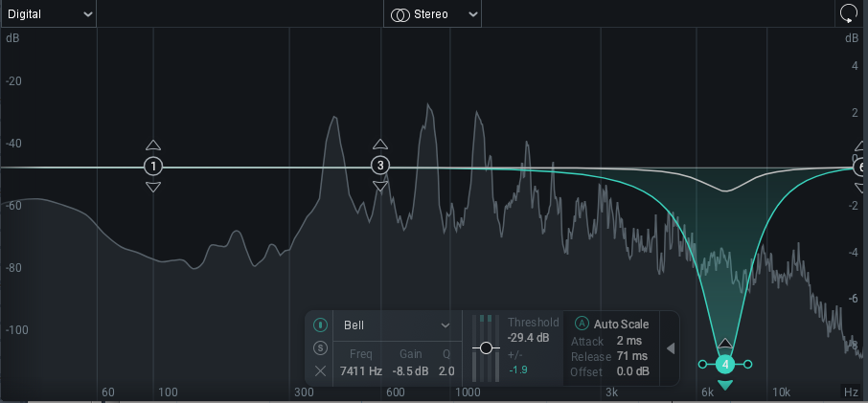Click up arrow above band 1 node
The image size is (868, 403).
point(153,146)
